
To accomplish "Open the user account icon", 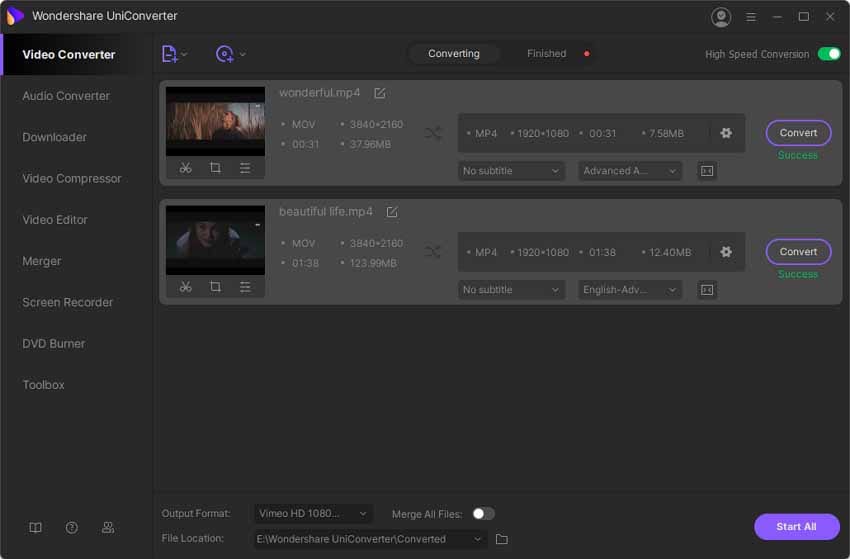I will (x=720, y=17).
